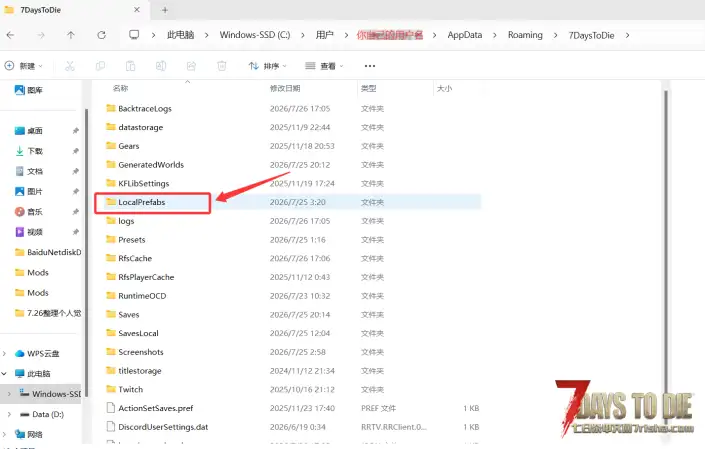Click the Share toolbar icon
The height and width of the screenshot is (449, 705).
(x=191, y=66)
